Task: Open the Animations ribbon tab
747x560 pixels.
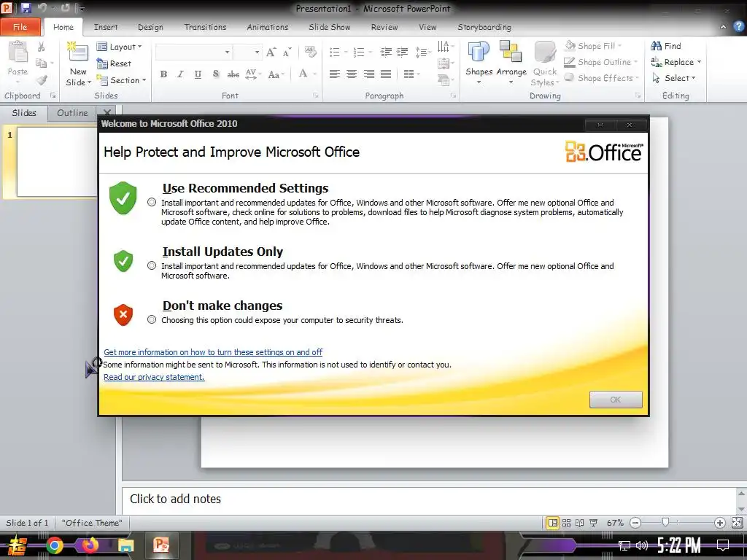Action: click(x=267, y=27)
